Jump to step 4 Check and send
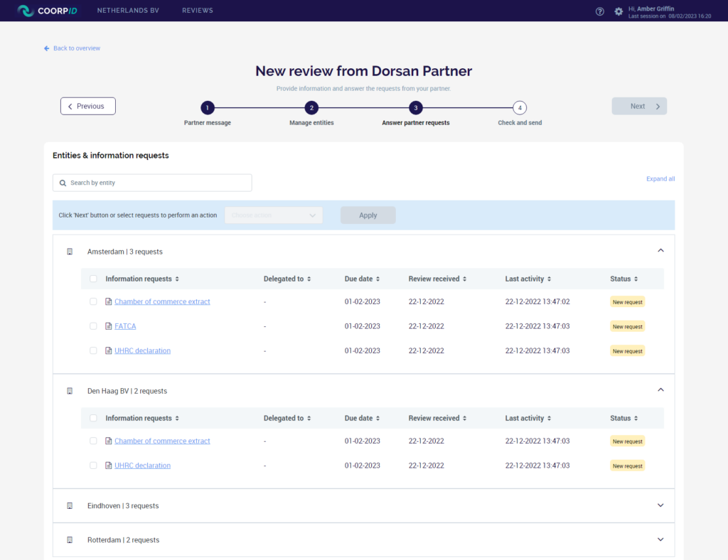Viewport: 728px width, 560px height. [x=520, y=108]
